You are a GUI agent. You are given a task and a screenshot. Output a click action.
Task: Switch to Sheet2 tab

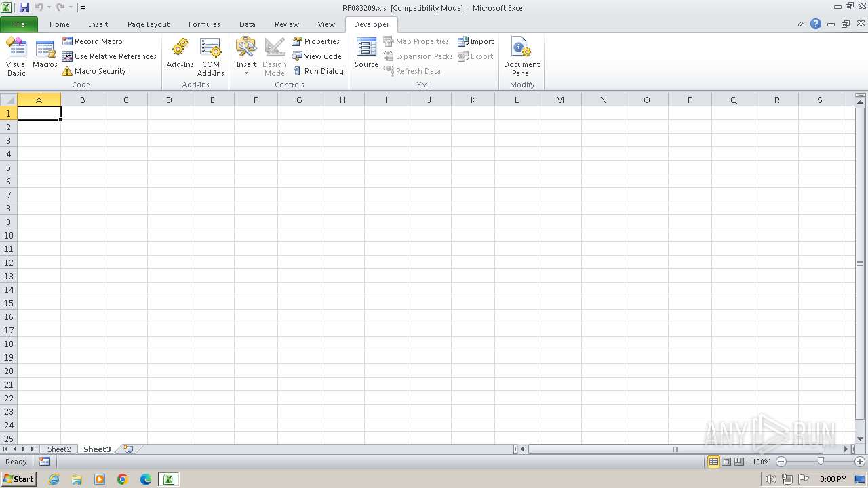tap(59, 449)
